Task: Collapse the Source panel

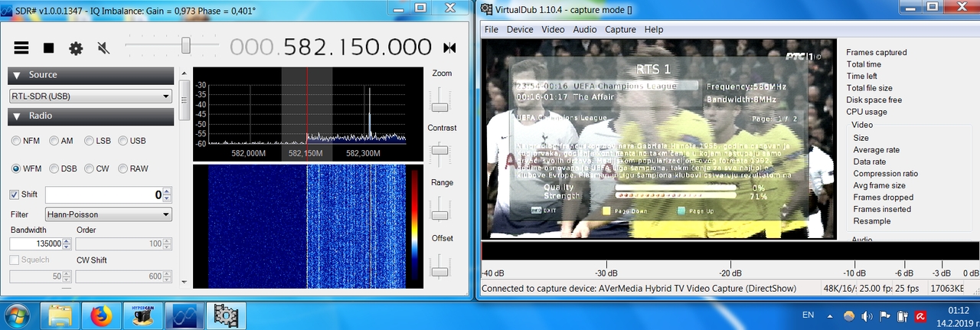Action: [x=90, y=75]
